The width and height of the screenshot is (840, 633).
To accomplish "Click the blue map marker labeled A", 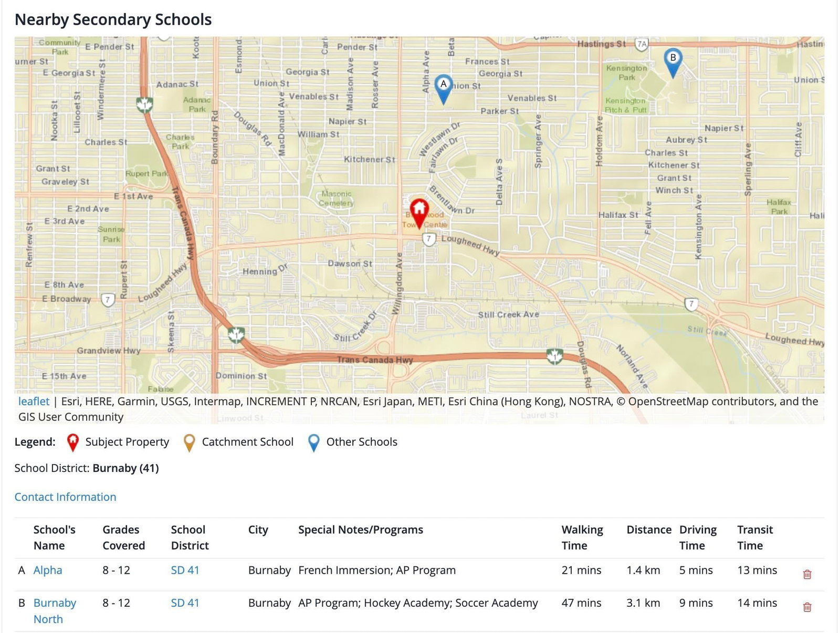I will [x=444, y=87].
